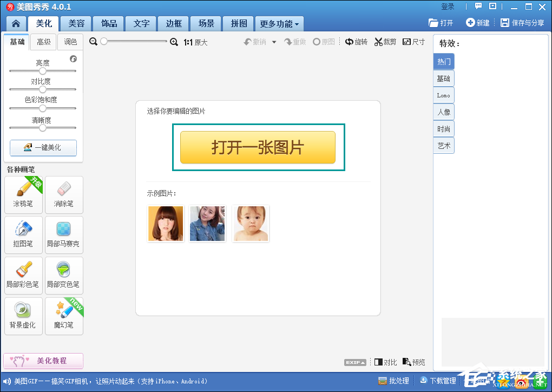Switch to the 美容 tab
Image resolution: width=552 pixels, height=392 pixels.
click(x=76, y=24)
